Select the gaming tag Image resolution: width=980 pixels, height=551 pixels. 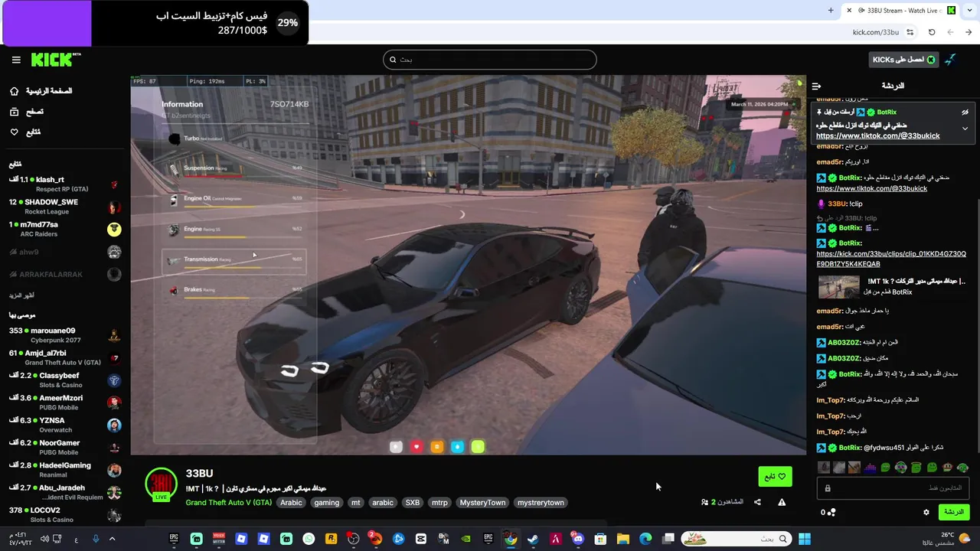326,503
